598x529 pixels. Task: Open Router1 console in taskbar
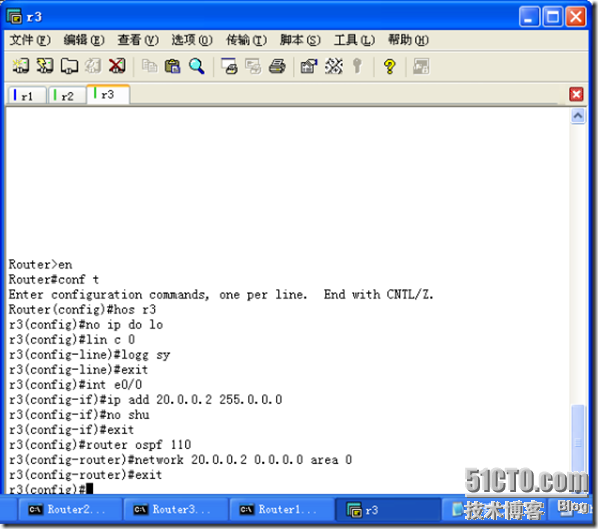coord(281,510)
